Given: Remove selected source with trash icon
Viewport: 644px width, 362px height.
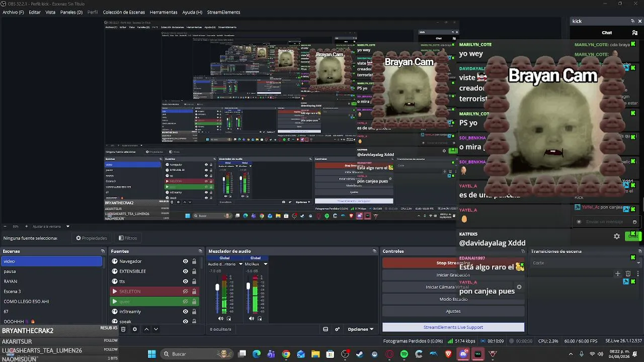Looking at the screenshot, I should 123,329.
